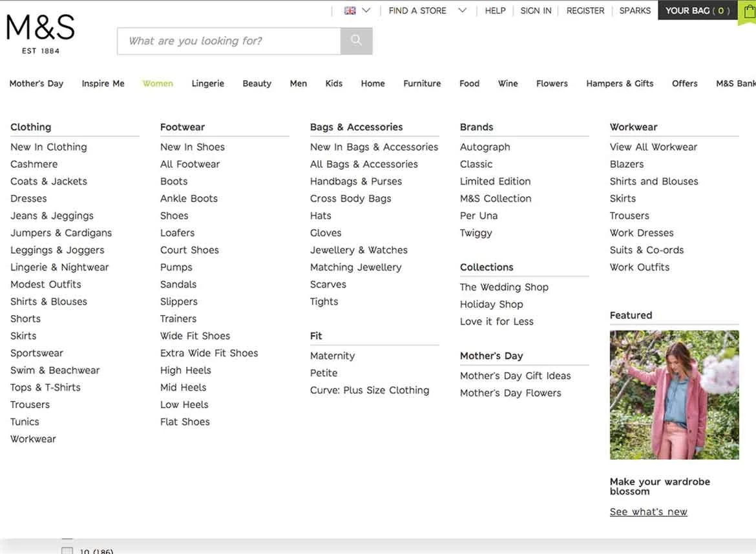Open the Lingerie menu

tap(208, 83)
